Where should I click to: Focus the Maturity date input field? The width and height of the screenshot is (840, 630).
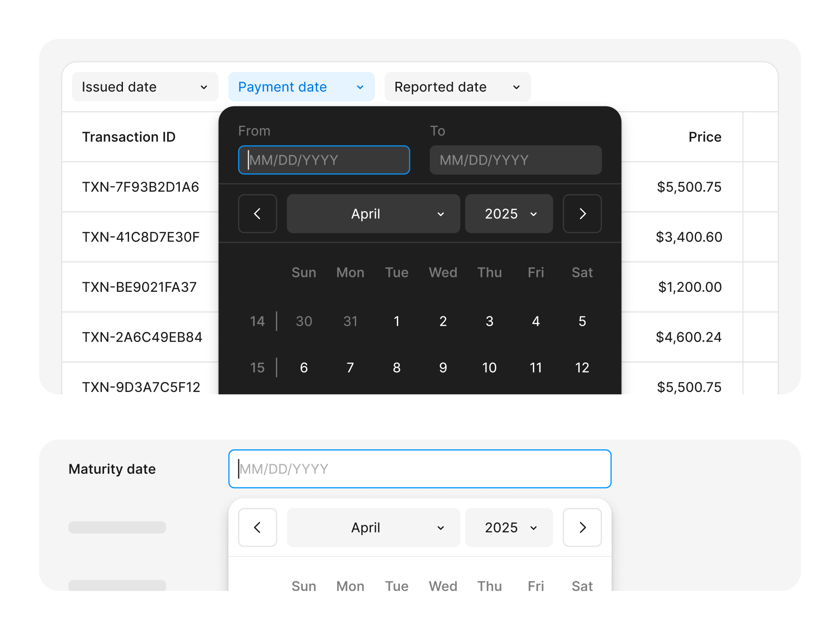pyautogui.click(x=419, y=469)
